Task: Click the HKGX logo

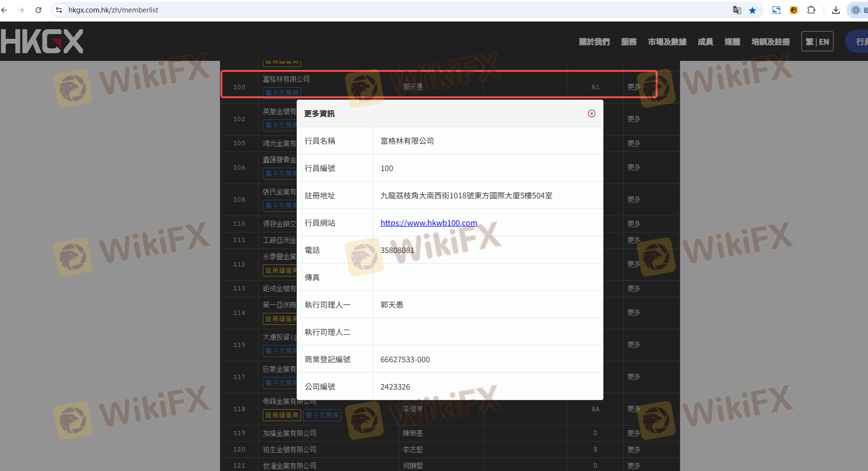Action: [42, 41]
